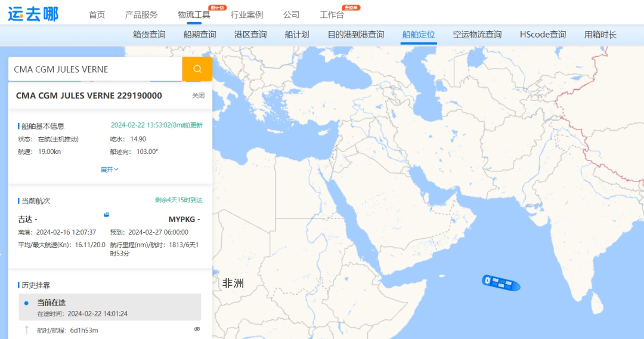The width and height of the screenshot is (644, 339).
Task: Click the 运去哪 logo
Action: click(x=33, y=14)
